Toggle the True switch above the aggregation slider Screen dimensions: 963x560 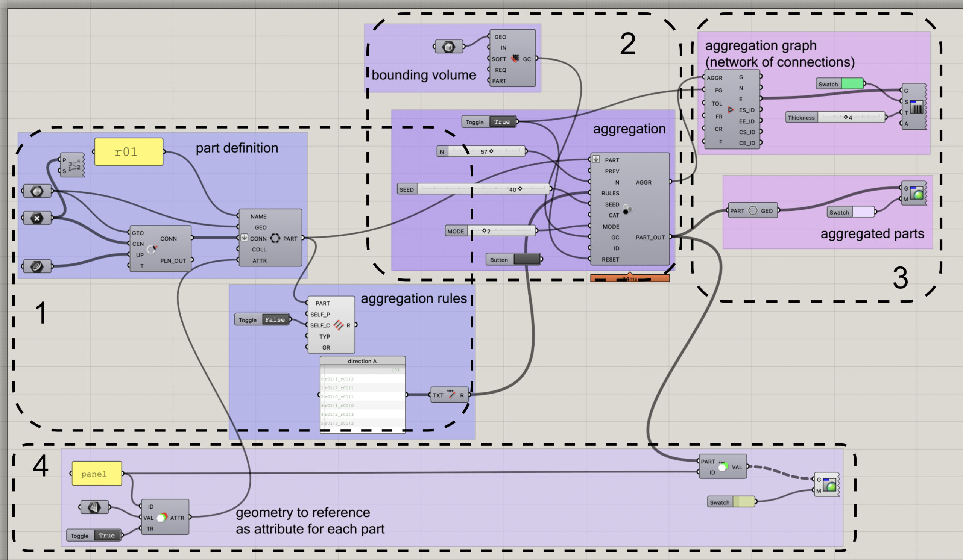(x=502, y=122)
